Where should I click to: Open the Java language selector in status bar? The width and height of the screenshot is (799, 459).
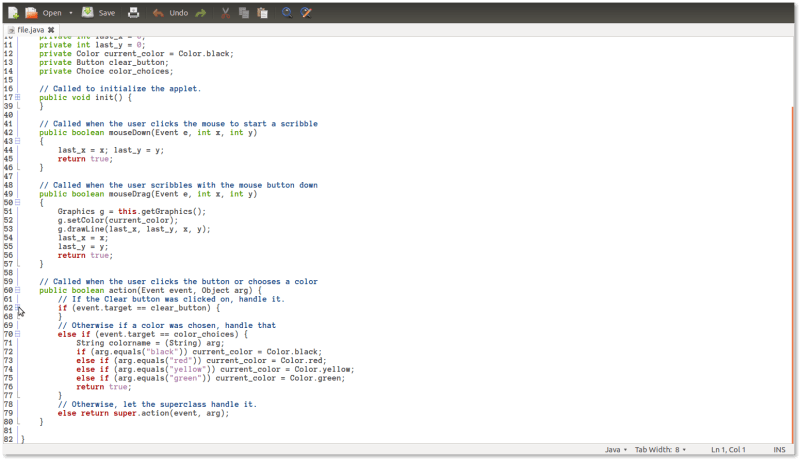point(616,450)
